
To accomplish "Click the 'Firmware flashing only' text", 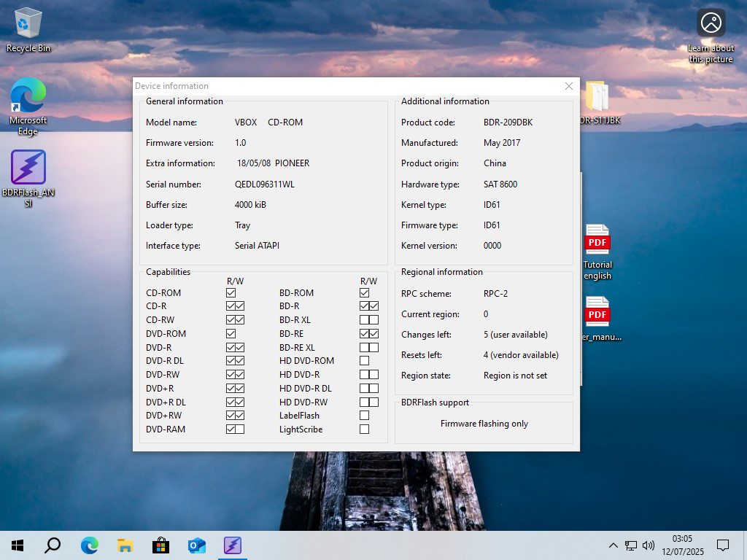I will click(484, 424).
